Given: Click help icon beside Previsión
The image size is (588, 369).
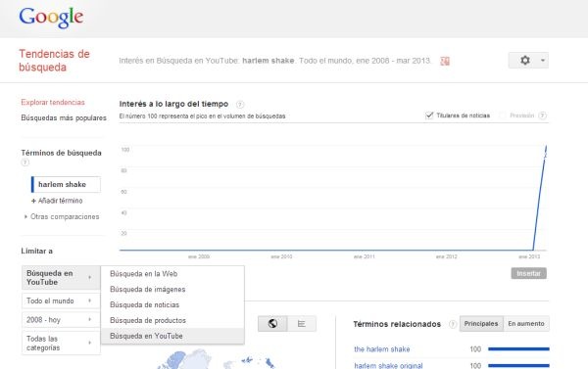Looking at the screenshot, I should pyautogui.click(x=542, y=115).
